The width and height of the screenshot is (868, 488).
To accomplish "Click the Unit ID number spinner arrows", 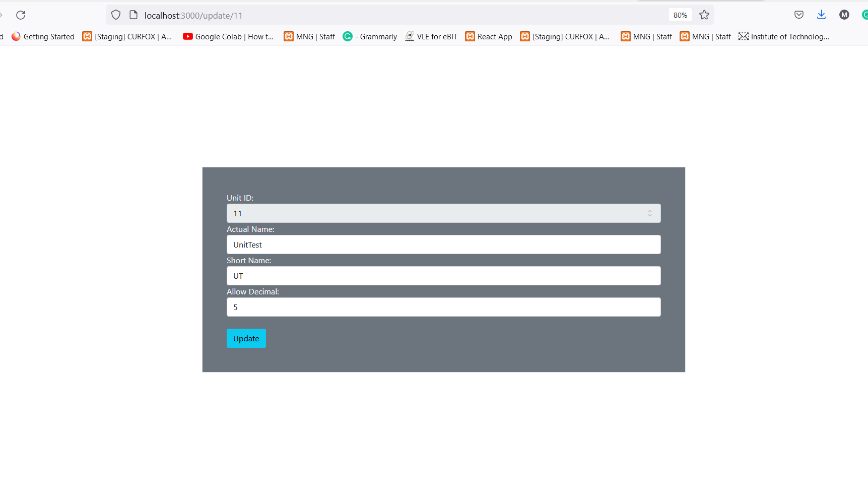I will tap(650, 213).
